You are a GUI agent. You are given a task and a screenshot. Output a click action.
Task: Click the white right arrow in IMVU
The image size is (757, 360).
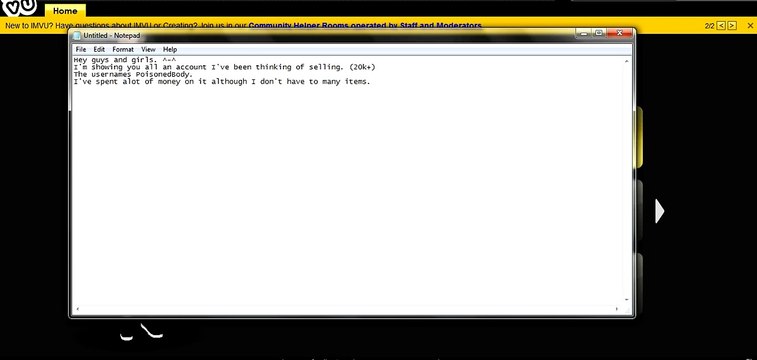pyautogui.click(x=659, y=211)
